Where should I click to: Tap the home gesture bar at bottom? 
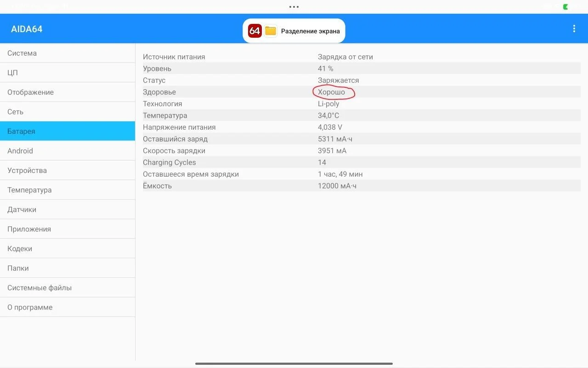(294, 363)
